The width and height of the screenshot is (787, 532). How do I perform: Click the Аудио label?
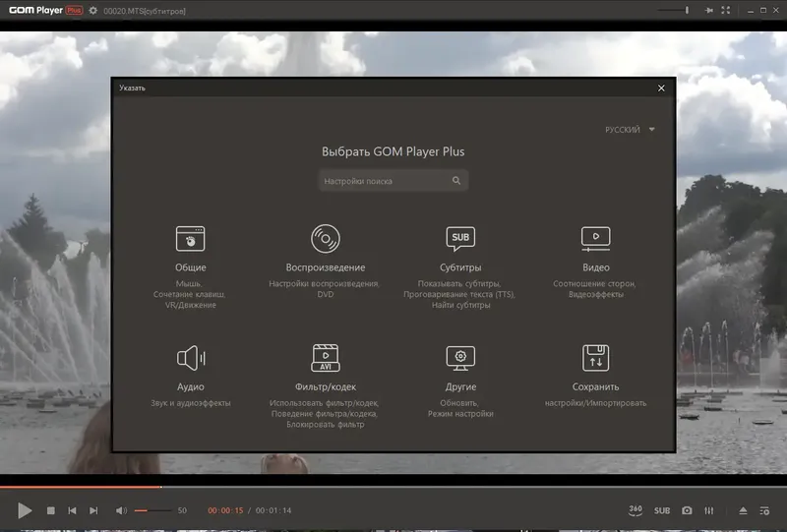tap(191, 387)
